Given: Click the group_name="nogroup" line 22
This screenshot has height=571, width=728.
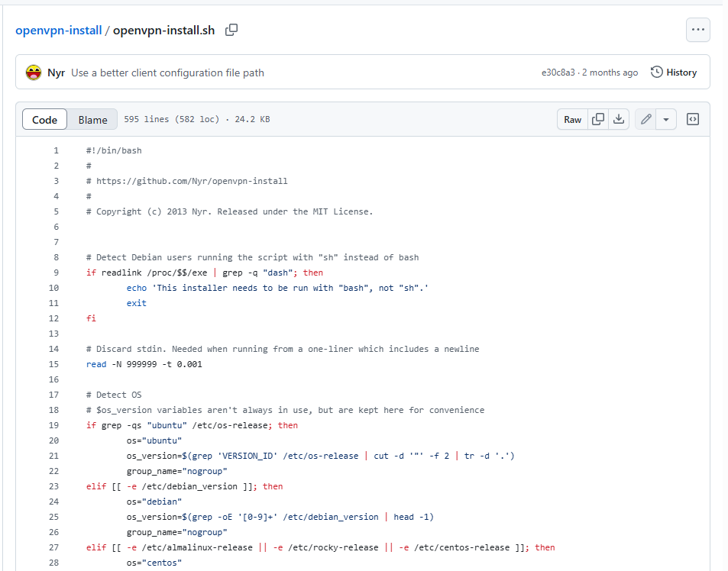Looking at the screenshot, I should (177, 471).
